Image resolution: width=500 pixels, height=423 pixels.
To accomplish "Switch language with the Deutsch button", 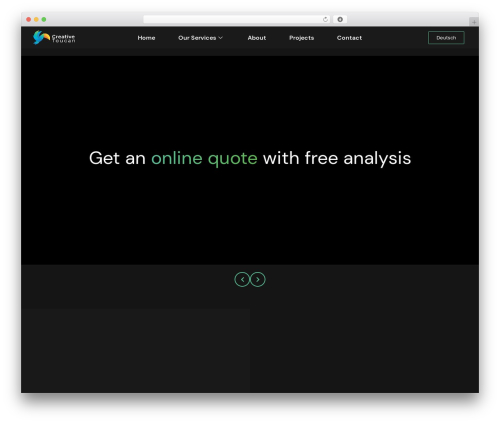I will (x=446, y=38).
